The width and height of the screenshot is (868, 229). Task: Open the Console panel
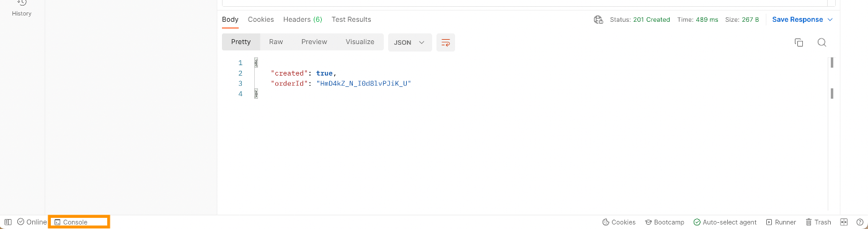pos(71,222)
